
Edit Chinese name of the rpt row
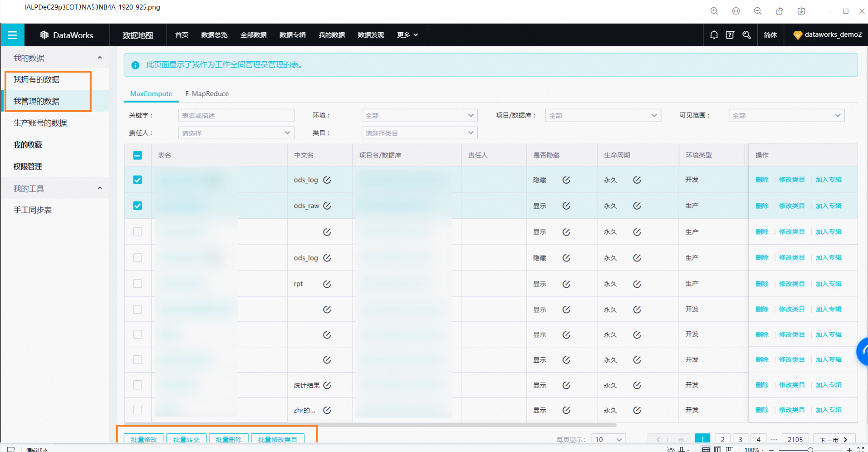pos(327,284)
